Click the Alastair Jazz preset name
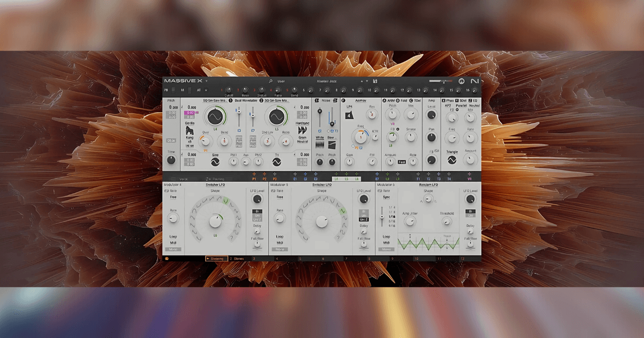Screen dimensions: 644x338 click(326, 81)
